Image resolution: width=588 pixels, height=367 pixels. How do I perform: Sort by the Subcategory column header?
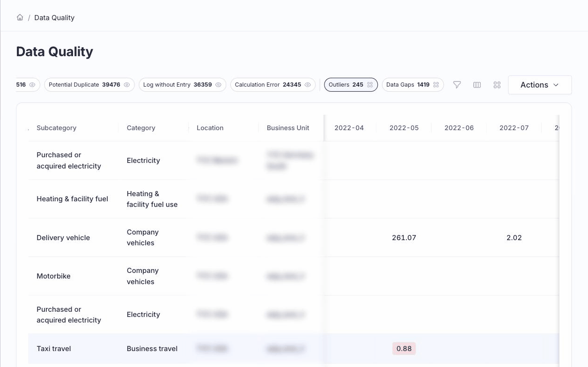coord(56,128)
